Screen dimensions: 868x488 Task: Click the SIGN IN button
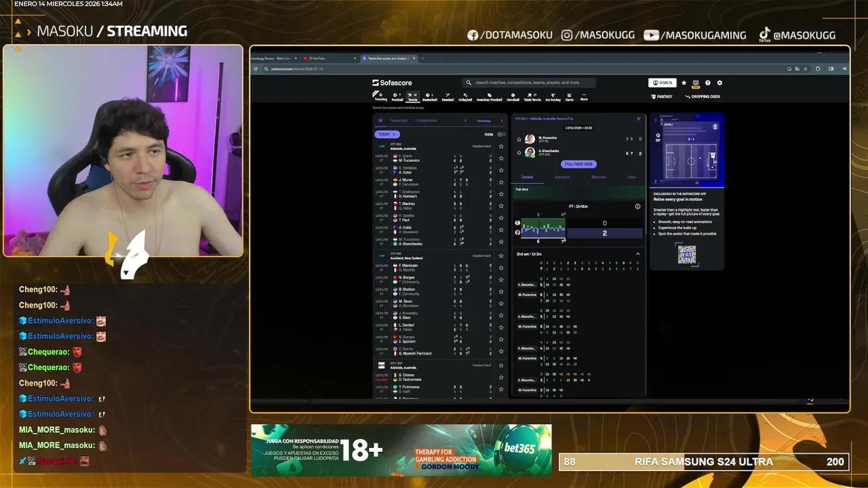[x=663, y=82]
